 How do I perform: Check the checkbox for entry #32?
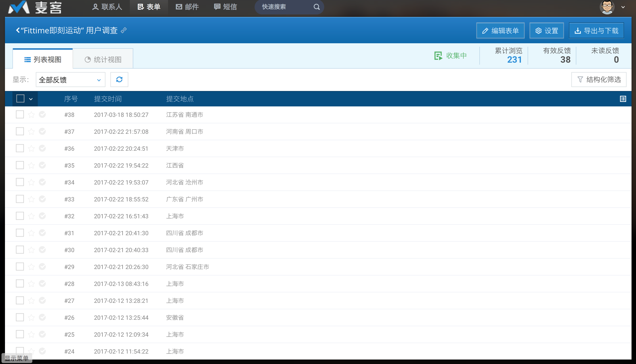20,216
